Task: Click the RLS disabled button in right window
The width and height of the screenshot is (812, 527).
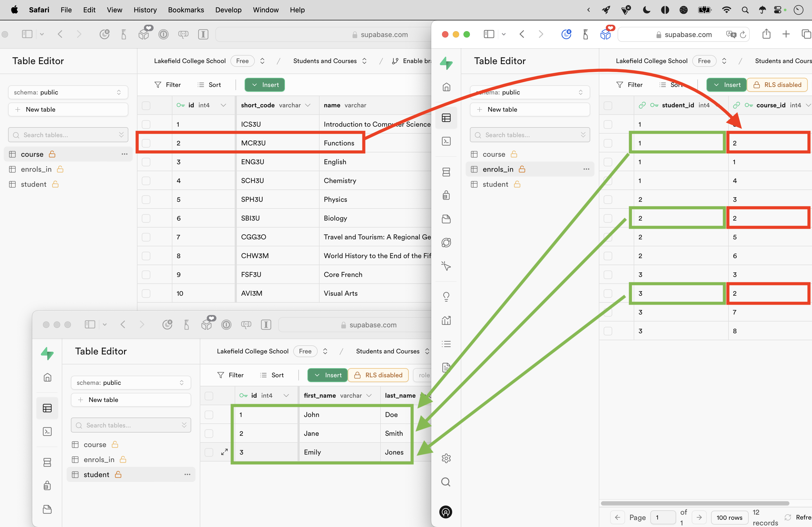Action: coord(777,85)
